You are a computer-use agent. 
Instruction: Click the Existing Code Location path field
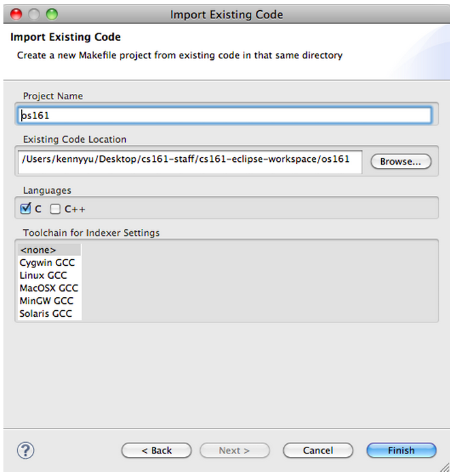click(190, 162)
